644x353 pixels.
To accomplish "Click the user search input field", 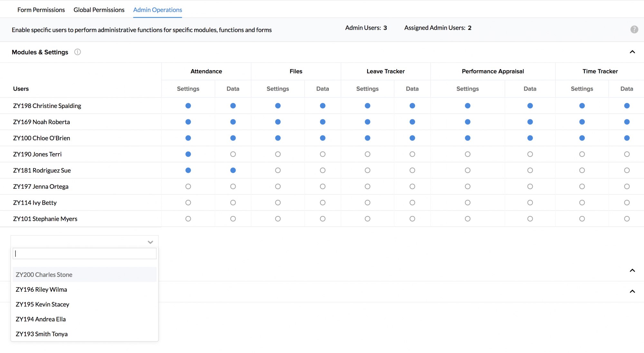I will (x=84, y=253).
